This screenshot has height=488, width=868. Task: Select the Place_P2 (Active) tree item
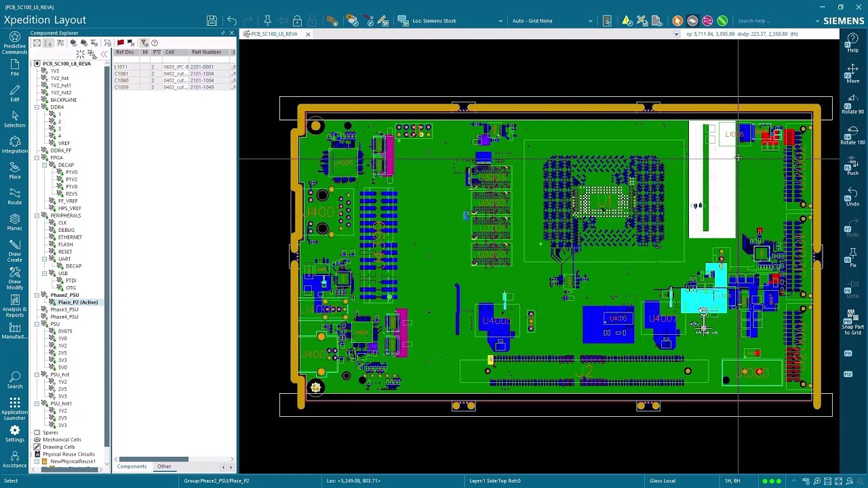[78, 302]
